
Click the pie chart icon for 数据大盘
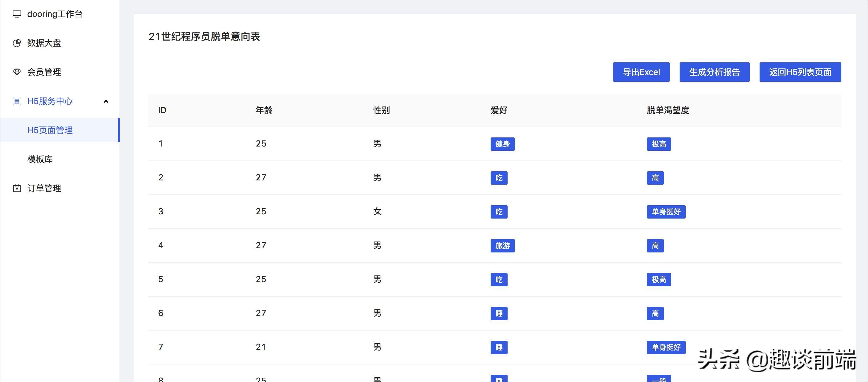[17, 43]
